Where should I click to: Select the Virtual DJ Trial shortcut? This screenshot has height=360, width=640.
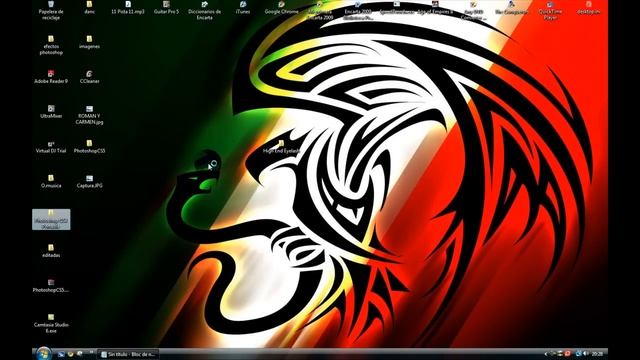(x=51, y=147)
